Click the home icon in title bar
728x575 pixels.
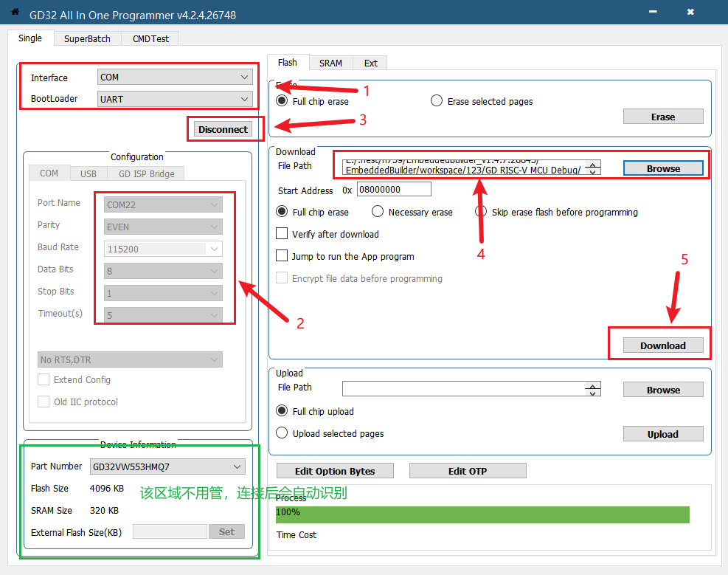[x=15, y=13]
